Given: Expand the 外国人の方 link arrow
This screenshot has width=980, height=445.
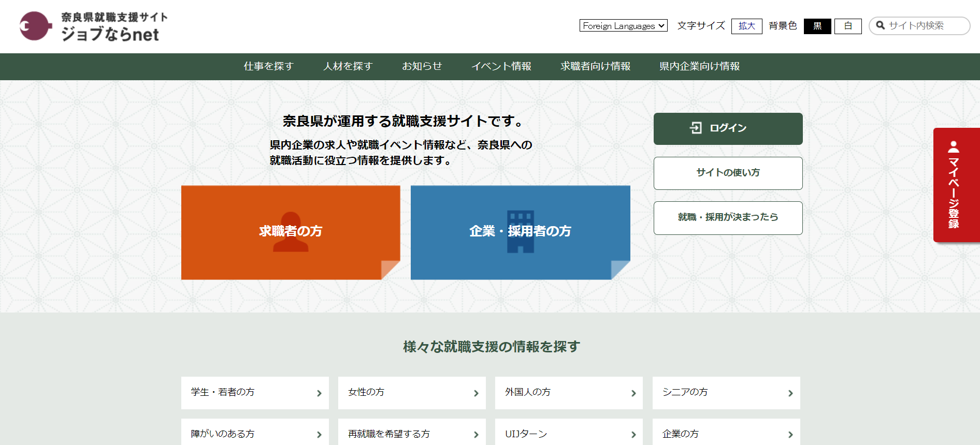Looking at the screenshot, I should [633, 393].
